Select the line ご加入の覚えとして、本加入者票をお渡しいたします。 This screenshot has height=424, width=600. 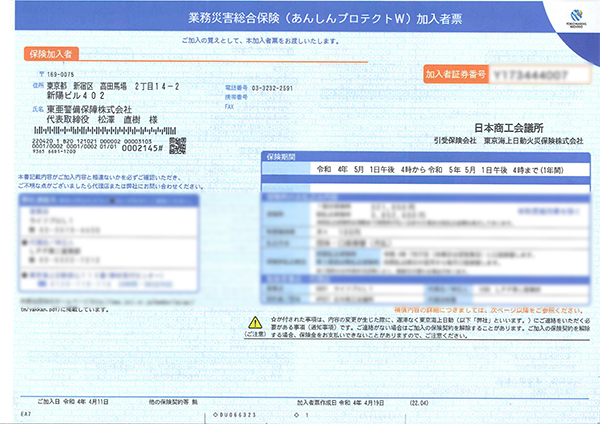pos(260,41)
